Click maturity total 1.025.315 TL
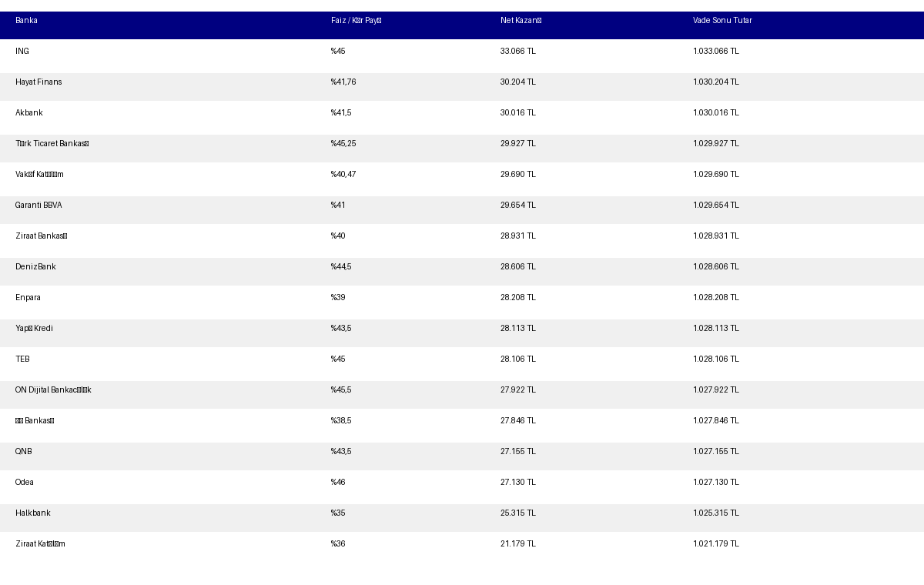This screenshot has width=924, height=585. click(x=716, y=513)
